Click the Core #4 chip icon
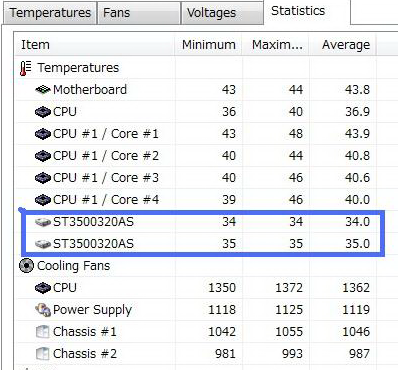The width and height of the screenshot is (398, 370). [43, 200]
